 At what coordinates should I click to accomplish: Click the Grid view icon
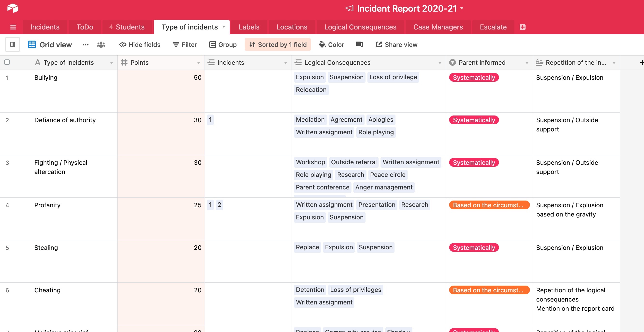coord(32,44)
